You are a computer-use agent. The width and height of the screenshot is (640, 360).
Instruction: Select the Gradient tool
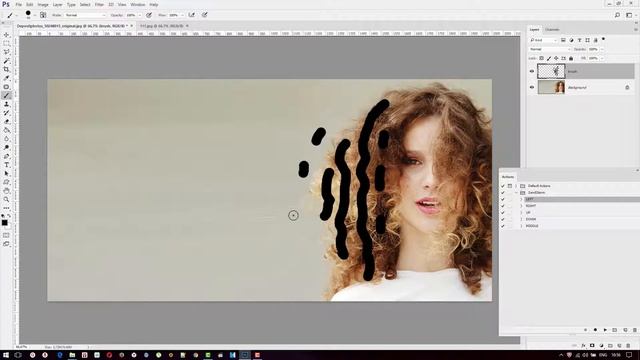click(6, 130)
